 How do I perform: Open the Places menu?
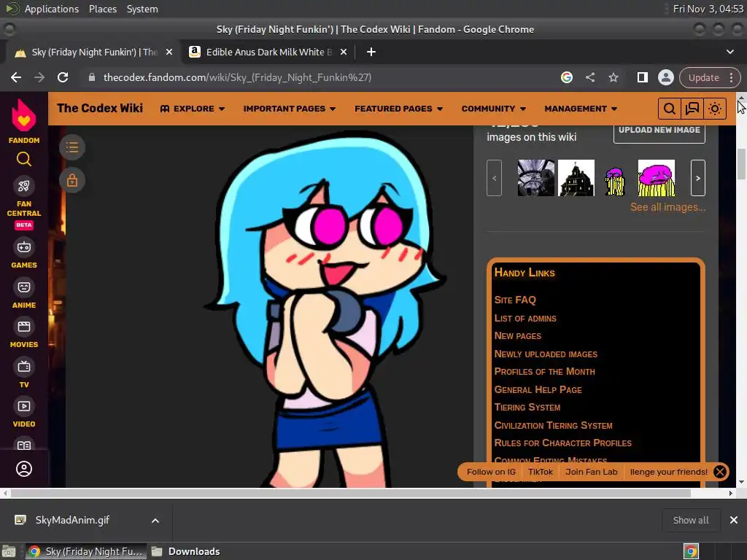[103, 9]
